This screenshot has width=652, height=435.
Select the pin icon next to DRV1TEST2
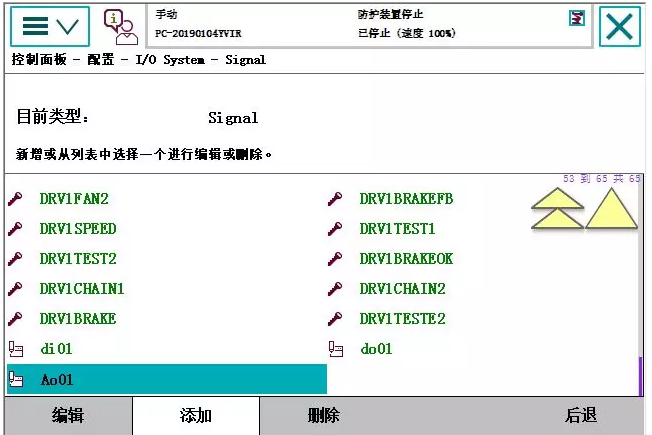[15, 259]
